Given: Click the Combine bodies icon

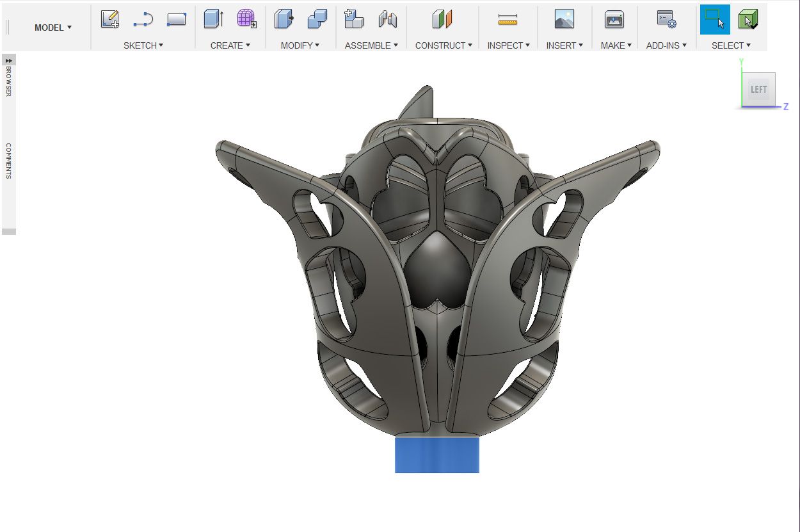Looking at the screenshot, I should pos(317,19).
